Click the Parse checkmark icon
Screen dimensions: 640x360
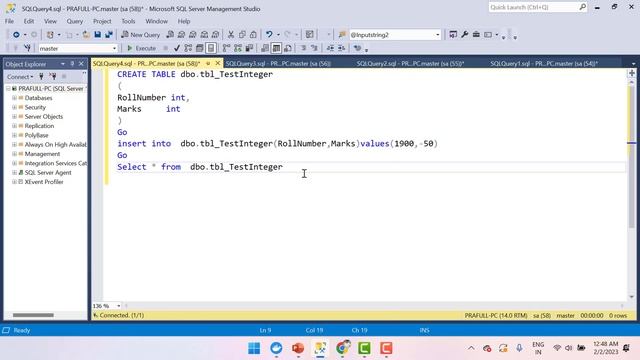(177, 48)
